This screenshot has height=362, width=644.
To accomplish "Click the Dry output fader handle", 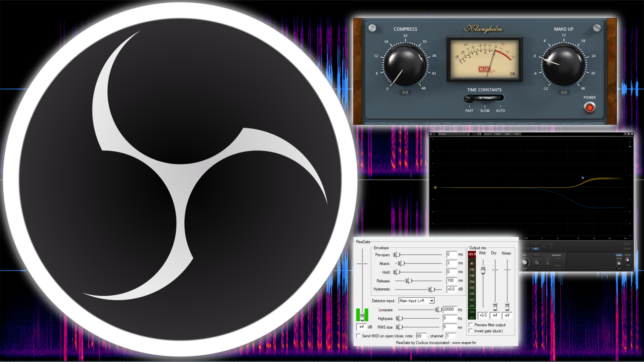I will coord(495,306).
